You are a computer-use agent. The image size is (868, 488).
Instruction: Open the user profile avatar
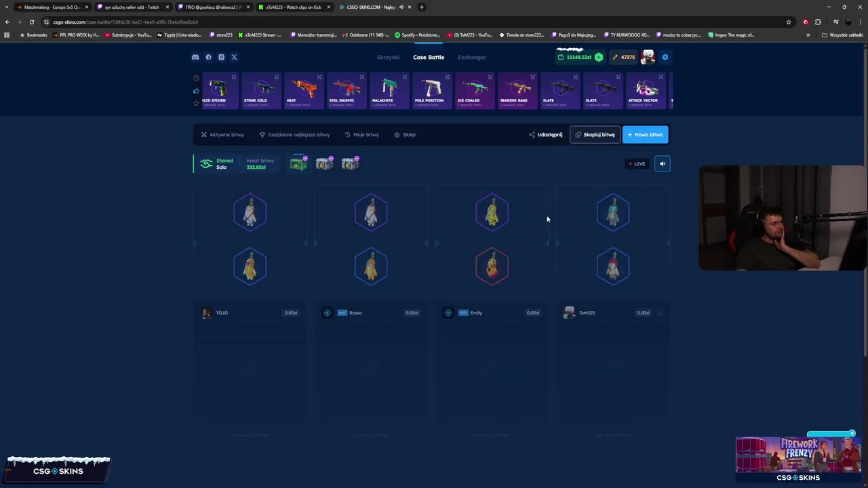(x=648, y=57)
